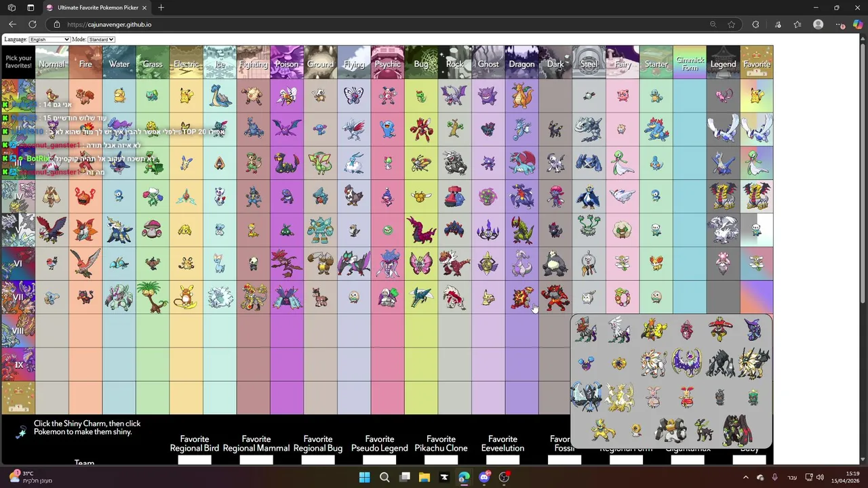Viewport: 868px width, 488px height.
Task: Add page to favorites with star icon
Action: pos(731,24)
